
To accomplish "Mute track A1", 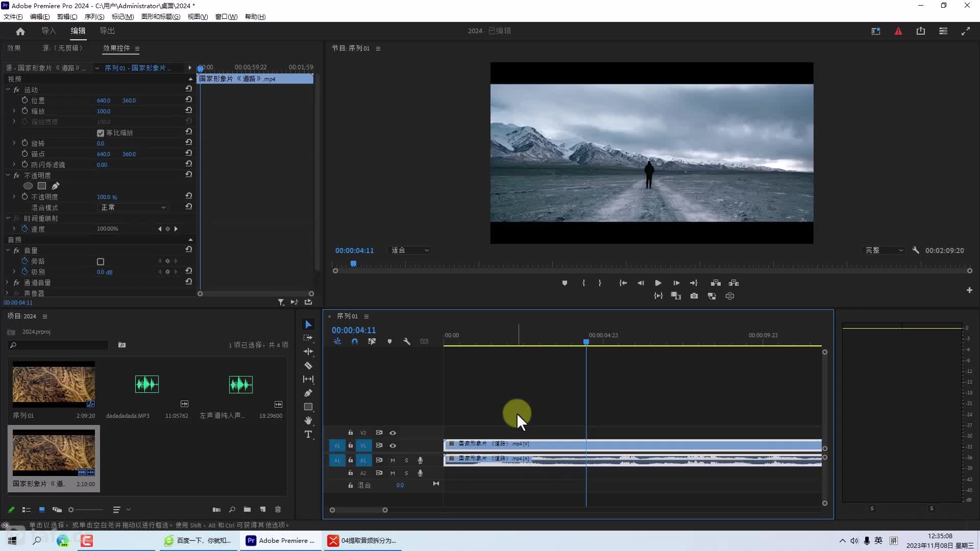I will (393, 460).
